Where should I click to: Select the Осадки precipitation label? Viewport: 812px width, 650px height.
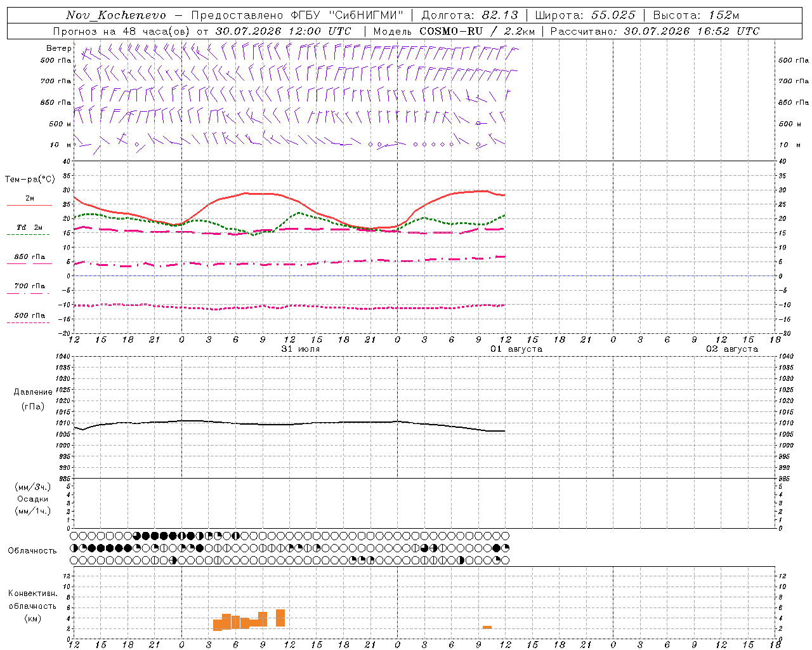(x=33, y=499)
